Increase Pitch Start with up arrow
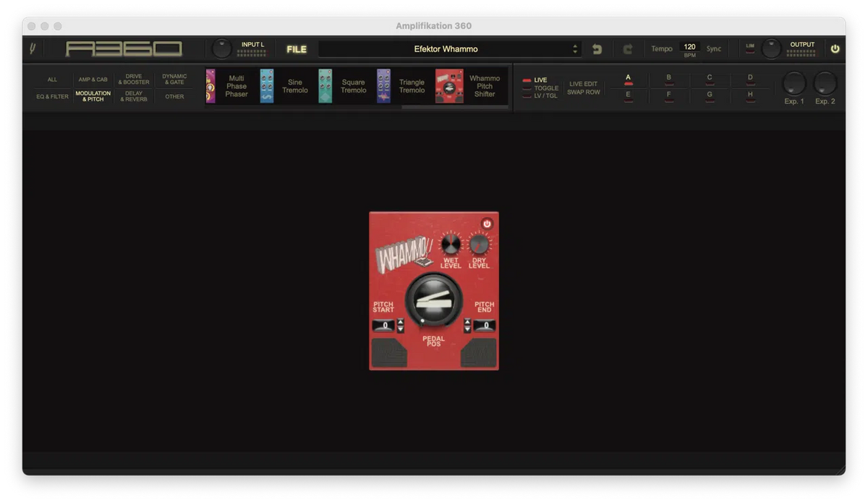The width and height of the screenshot is (868, 503). (401, 321)
